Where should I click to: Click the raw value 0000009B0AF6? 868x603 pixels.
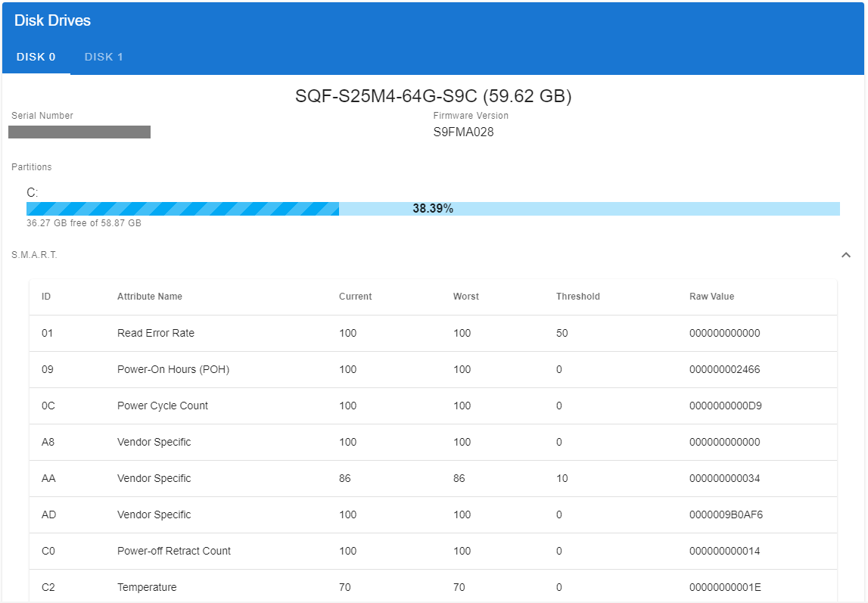726,515
